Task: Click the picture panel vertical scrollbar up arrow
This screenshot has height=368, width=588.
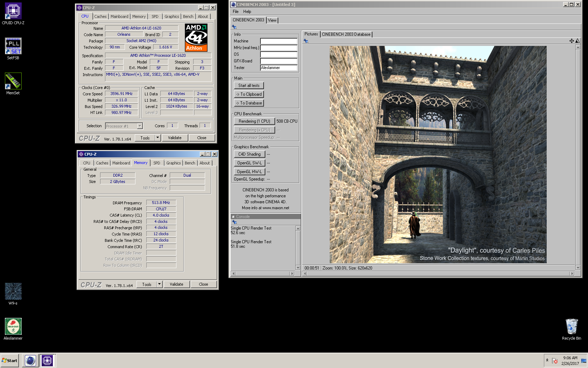Action: pos(577,47)
